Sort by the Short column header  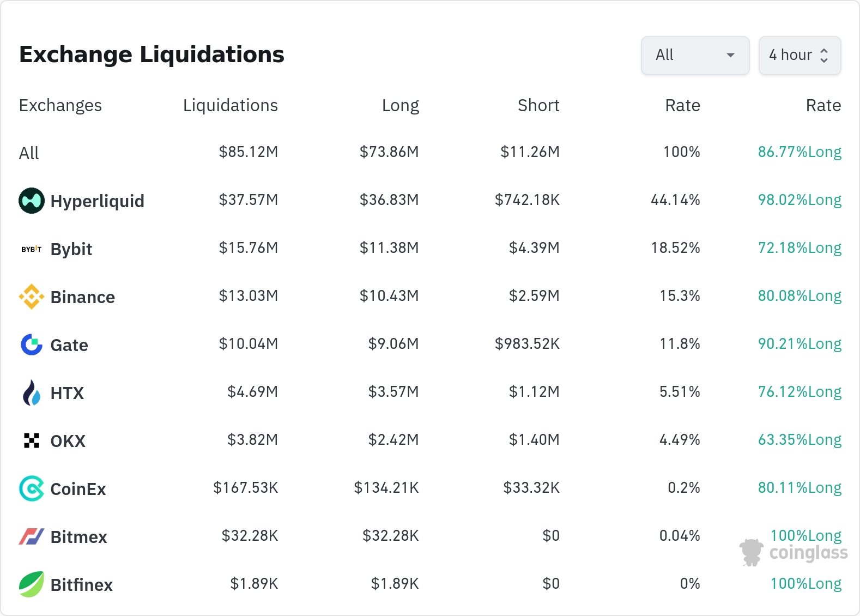538,105
